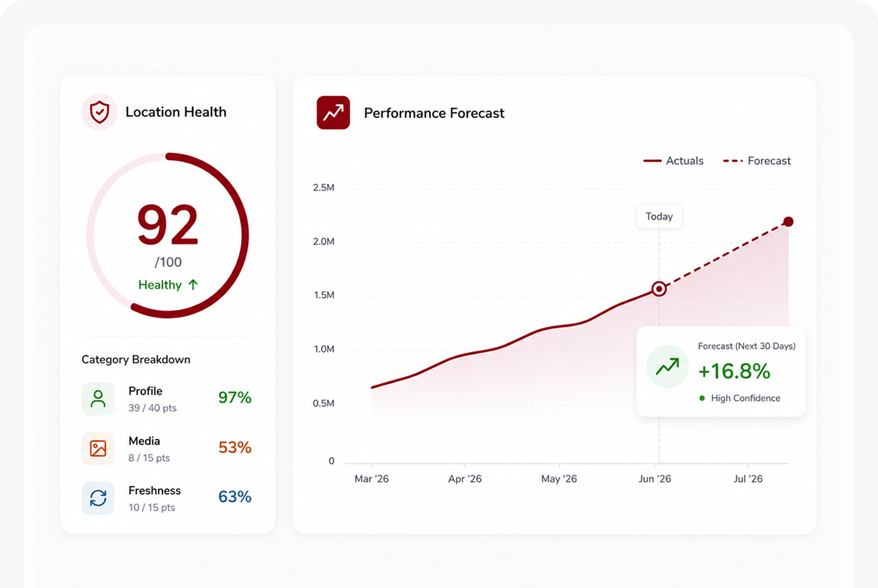Click the High Confidence label
Viewport: 878px width, 588px height.
(746, 398)
